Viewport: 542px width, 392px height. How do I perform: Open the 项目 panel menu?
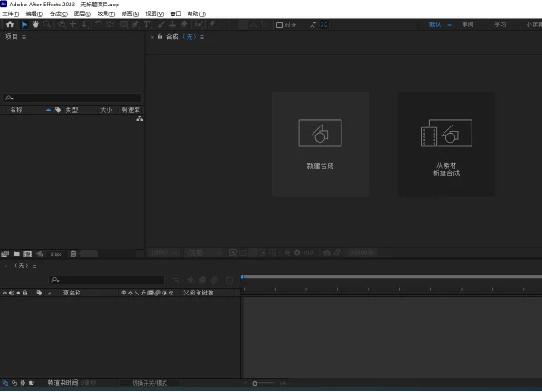point(23,37)
